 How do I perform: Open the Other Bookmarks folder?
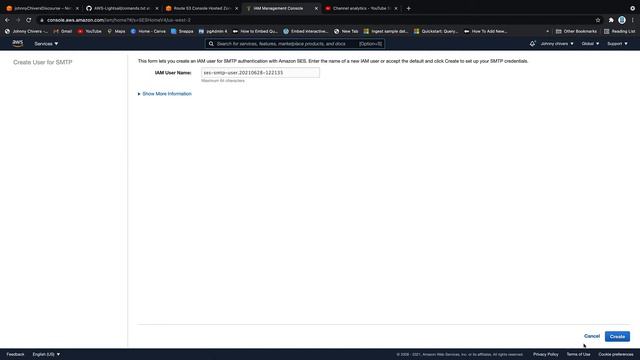tap(576, 31)
